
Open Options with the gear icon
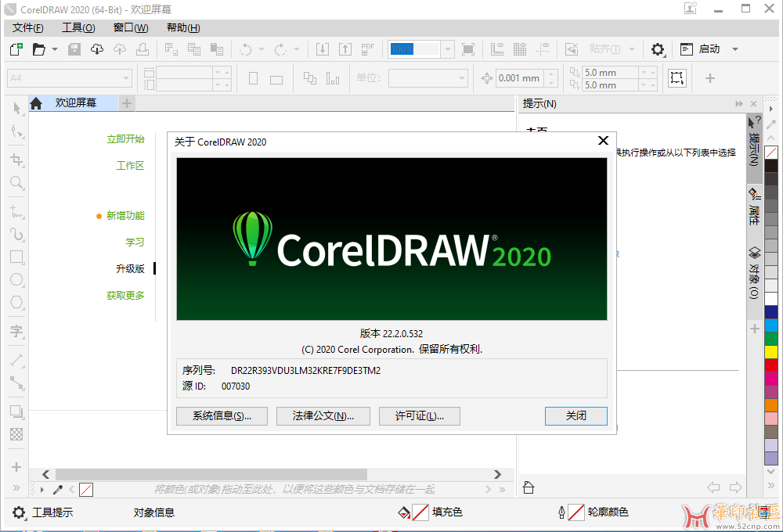658,49
